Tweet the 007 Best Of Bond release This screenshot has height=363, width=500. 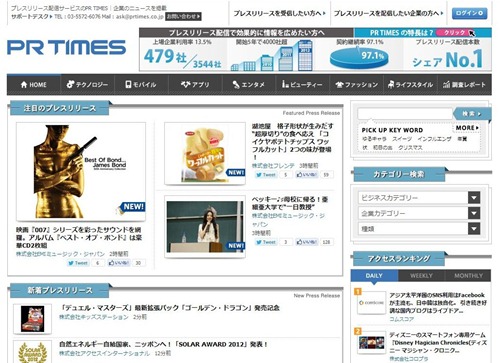pos(78,263)
